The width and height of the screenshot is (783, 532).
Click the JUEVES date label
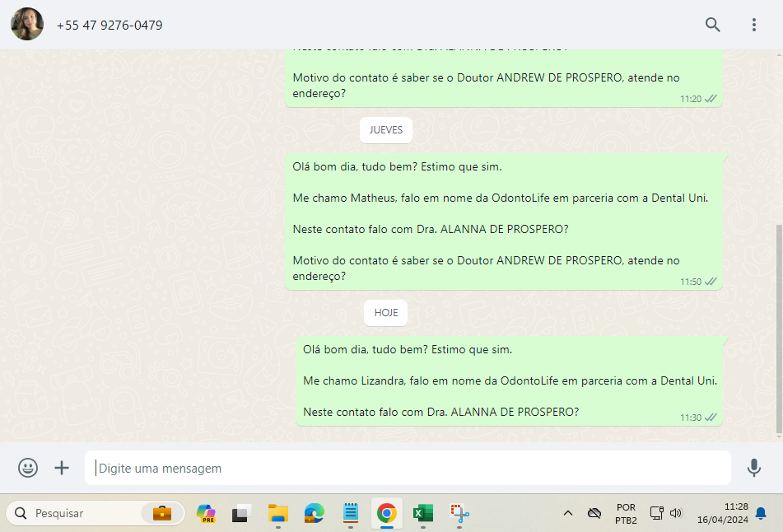[385, 130]
